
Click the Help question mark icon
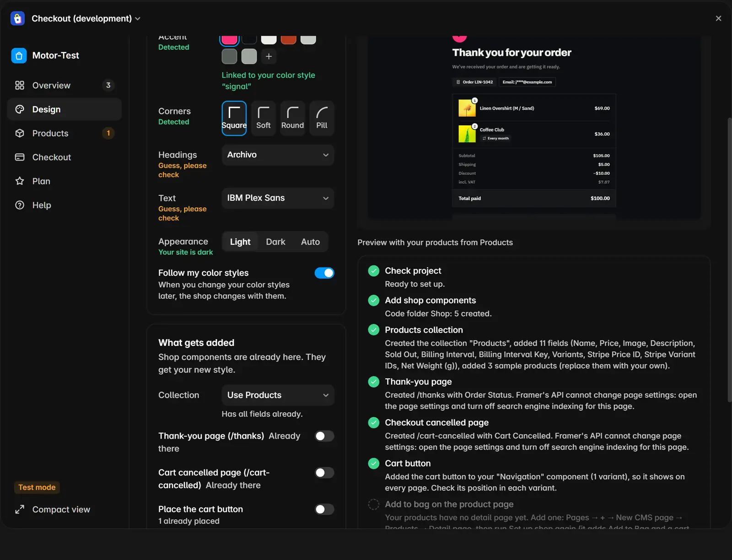click(20, 205)
